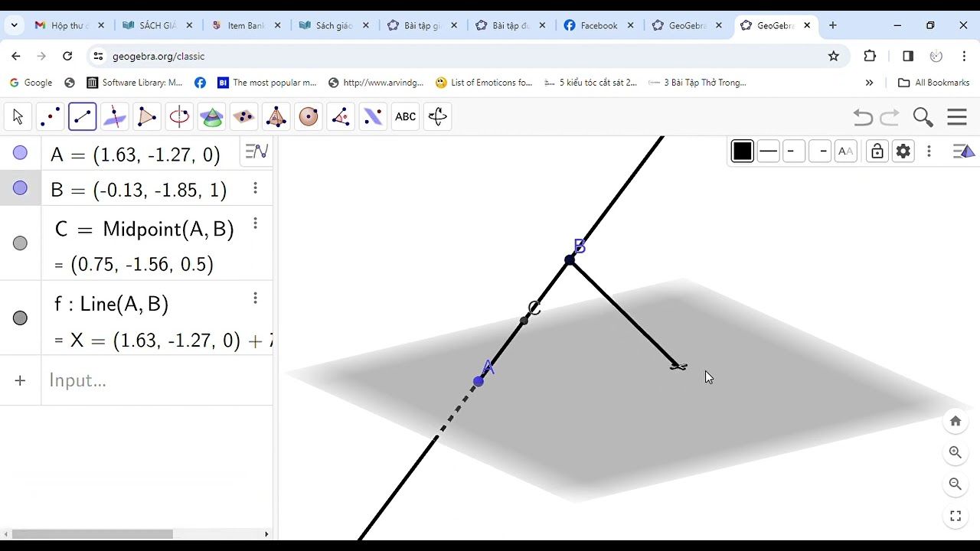Redo the last undone action
The width and height of the screenshot is (980, 551).
point(890,117)
